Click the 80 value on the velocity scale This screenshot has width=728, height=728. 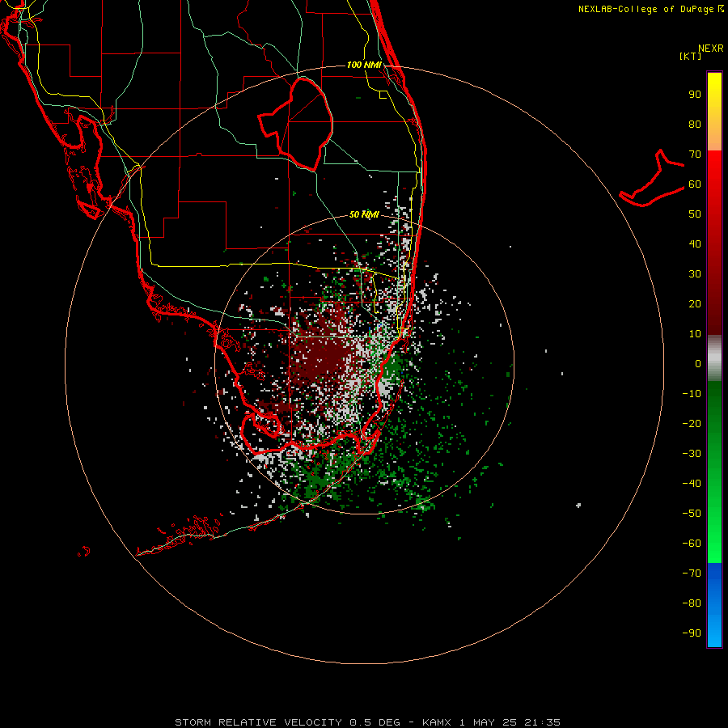coord(695,124)
